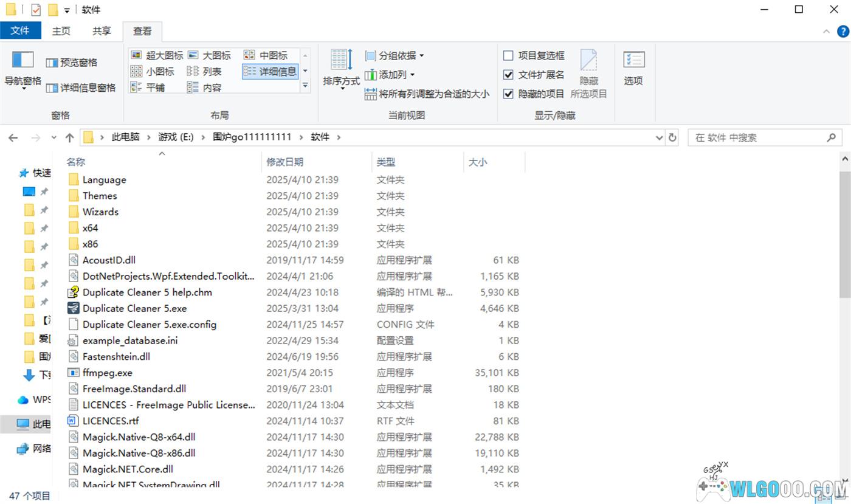Switch to the 共享 (Share) ribbon tab

point(102,31)
